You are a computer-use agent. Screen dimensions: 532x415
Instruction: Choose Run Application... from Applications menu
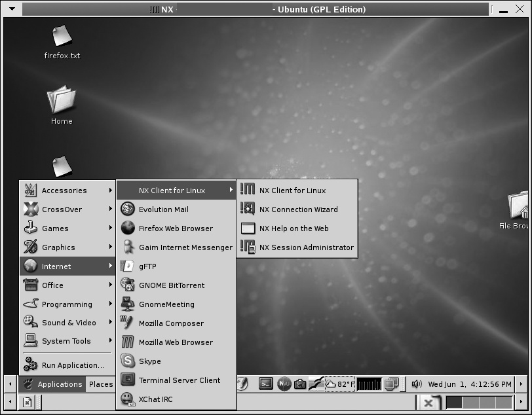click(x=73, y=365)
